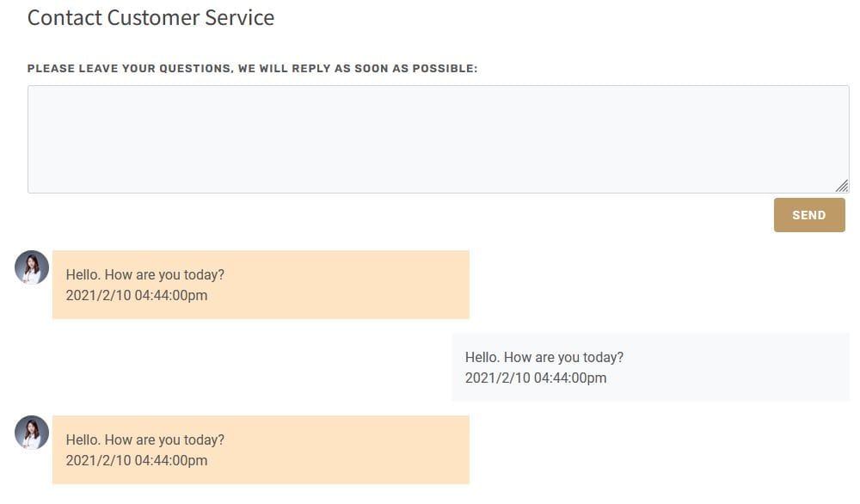The image size is (860, 504).
Task: Select the 'Hello. How are you today?' text
Action: pyautogui.click(x=144, y=274)
